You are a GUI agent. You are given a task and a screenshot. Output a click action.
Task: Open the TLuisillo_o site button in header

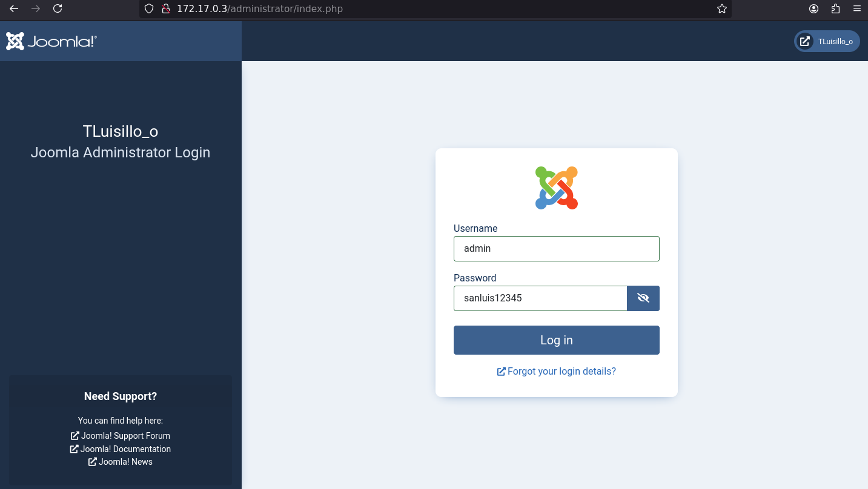pyautogui.click(x=827, y=41)
